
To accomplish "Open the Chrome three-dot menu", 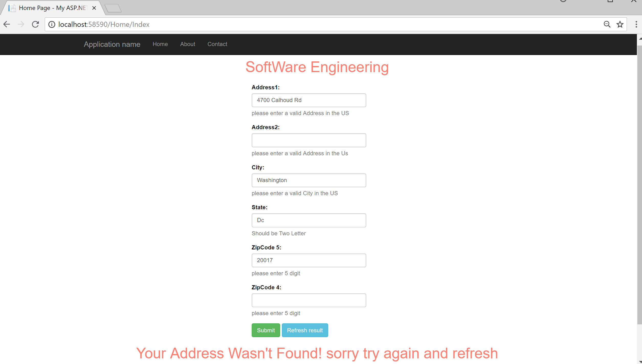I will click(x=636, y=24).
